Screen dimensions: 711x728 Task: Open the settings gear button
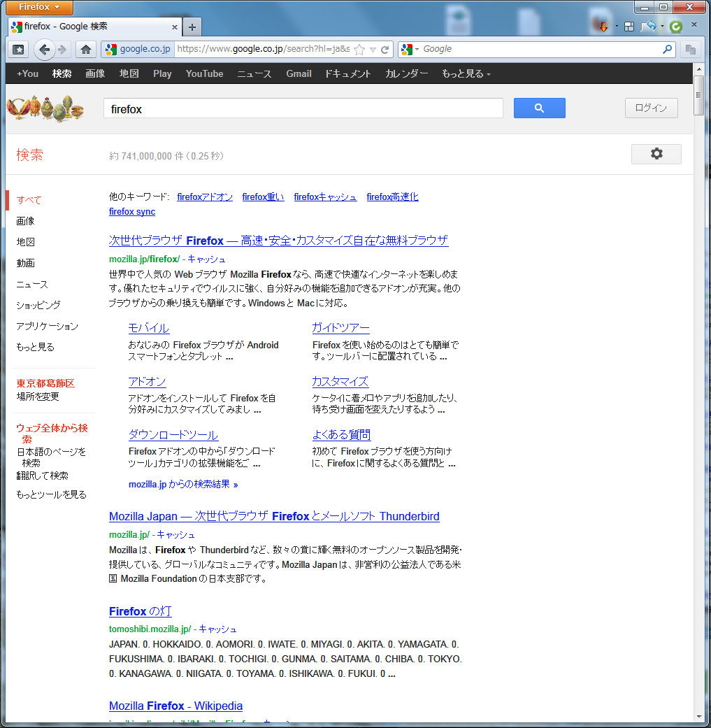pos(656,154)
